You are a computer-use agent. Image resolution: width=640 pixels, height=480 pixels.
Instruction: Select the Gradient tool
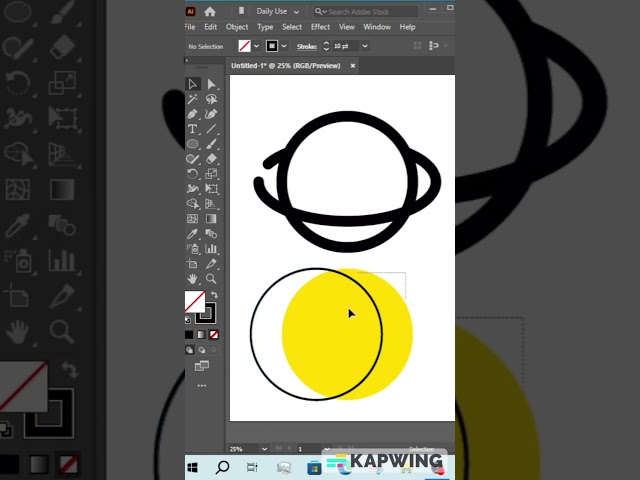click(x=211, y=219)
